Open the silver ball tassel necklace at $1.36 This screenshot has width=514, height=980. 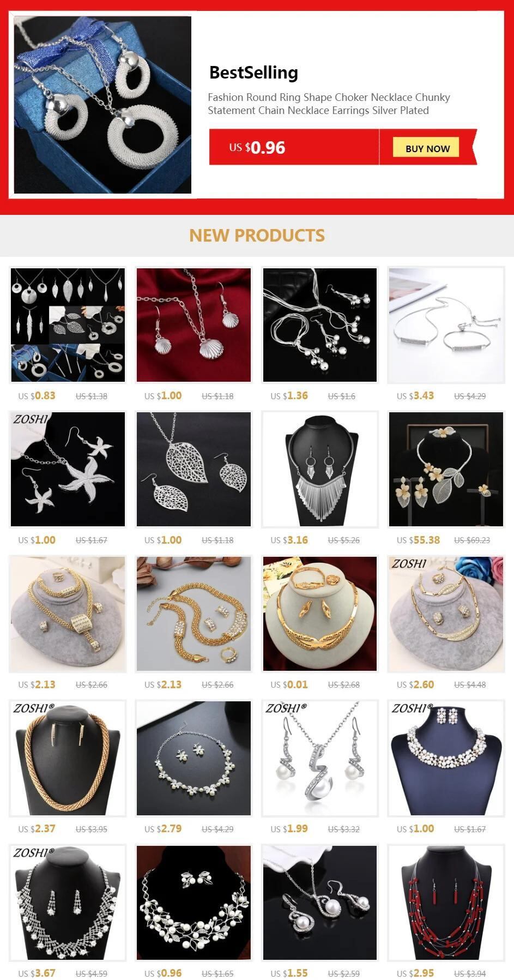(320, 325)
